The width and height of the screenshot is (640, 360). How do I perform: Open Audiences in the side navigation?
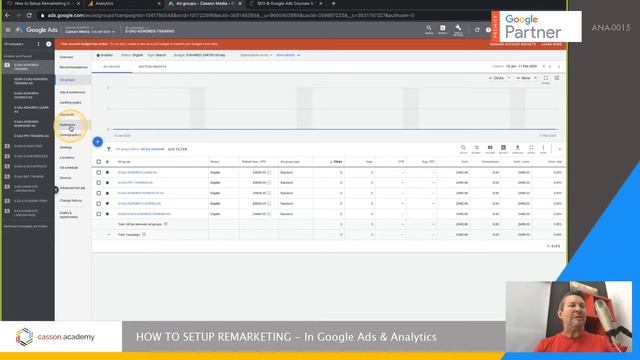tap(68, 125)
